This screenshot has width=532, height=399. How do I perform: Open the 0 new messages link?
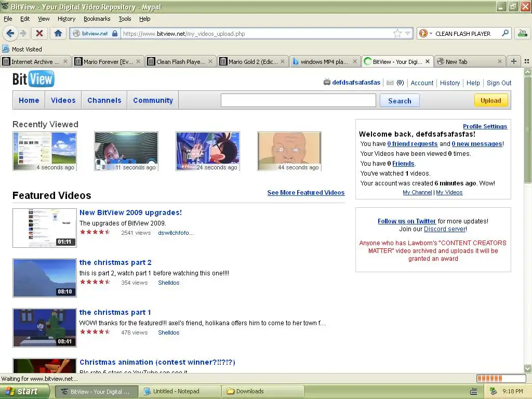point(477,143)
